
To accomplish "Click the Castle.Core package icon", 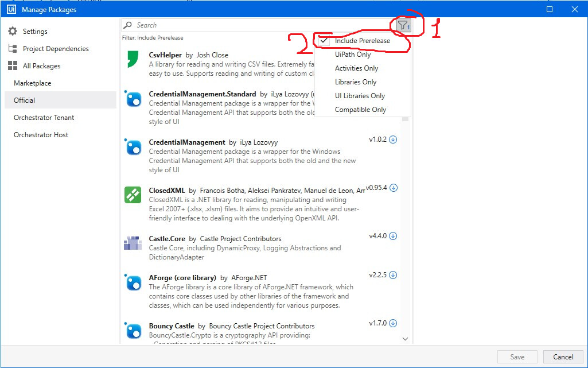I will coord(133,243).
